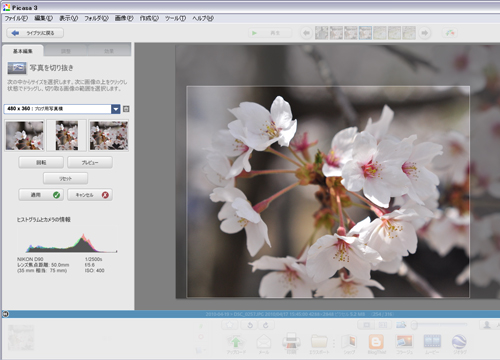
Task: Click the プレビュー preview button
Action: click(90, 163)
